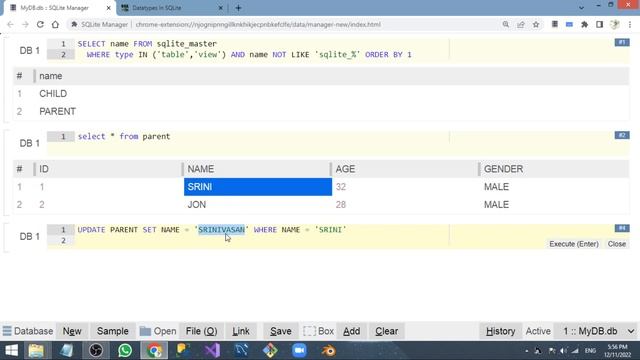Open Zoom from the taskbar

coord(299,351)
